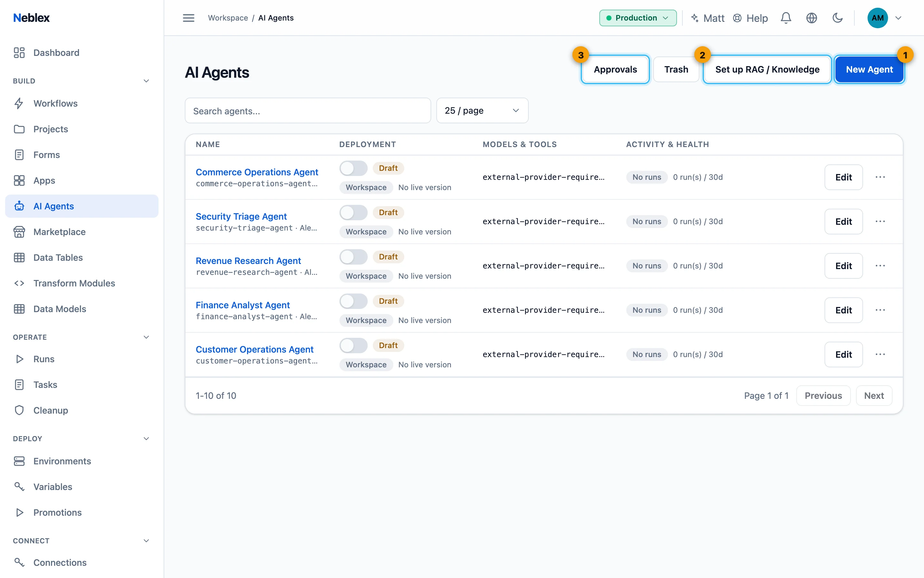Go to Runs in the sidebar

[x=82, y=359]
